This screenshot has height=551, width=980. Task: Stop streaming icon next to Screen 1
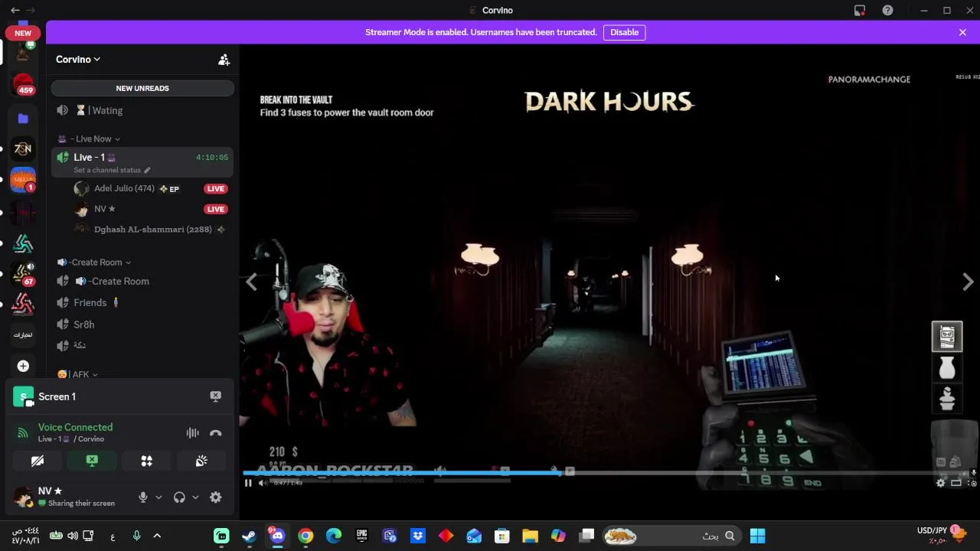click(x=216, y=396)
